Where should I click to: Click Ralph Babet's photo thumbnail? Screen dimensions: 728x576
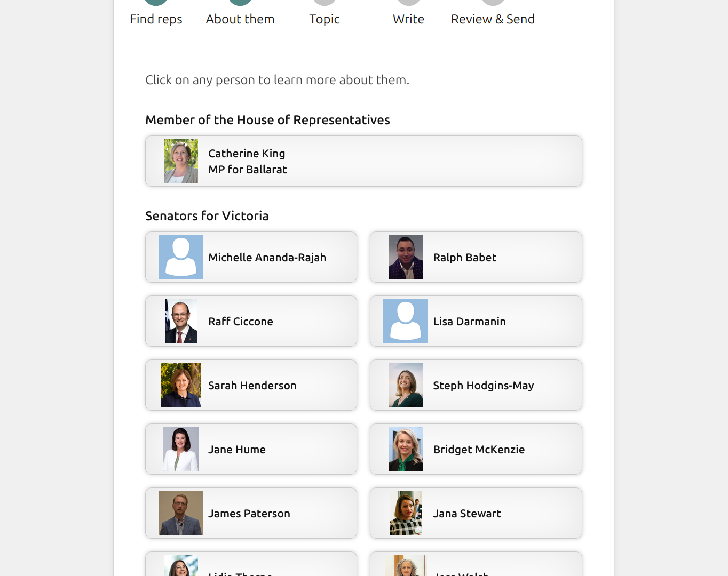[406, 257]
